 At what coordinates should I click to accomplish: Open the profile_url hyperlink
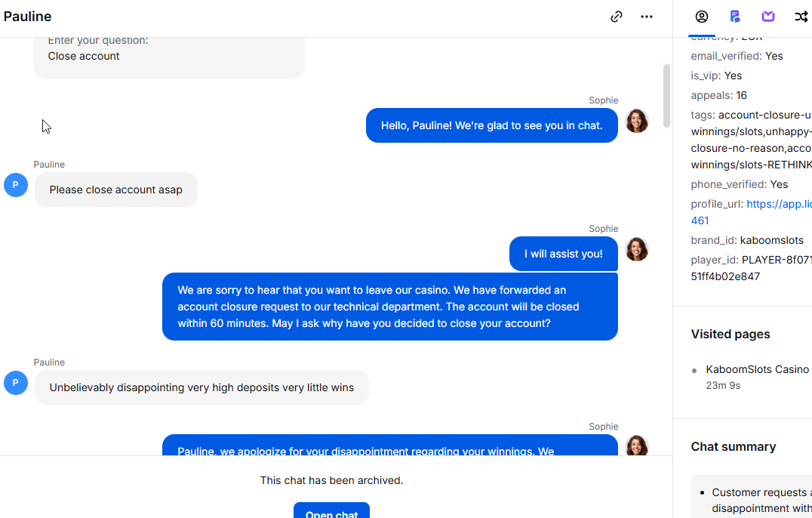pos(752,212)
